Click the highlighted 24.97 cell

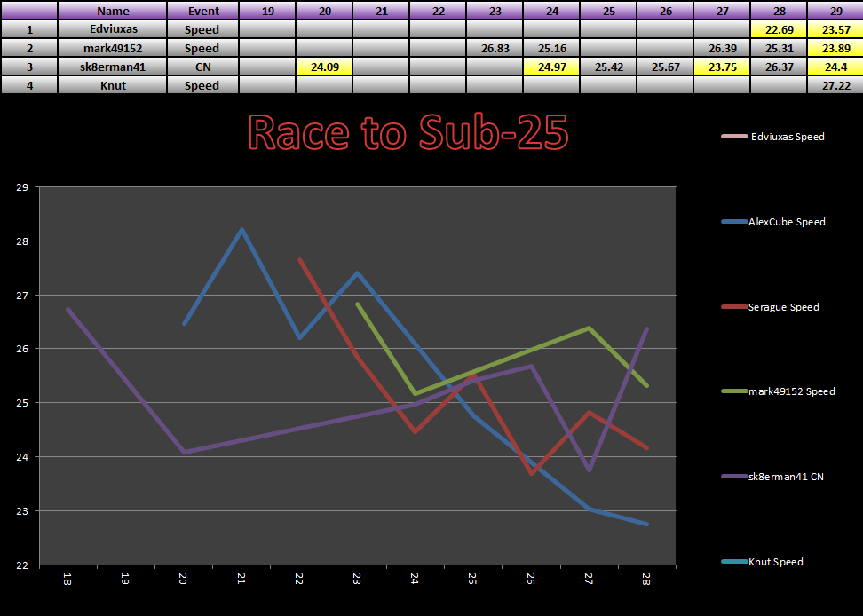point(551,67)
